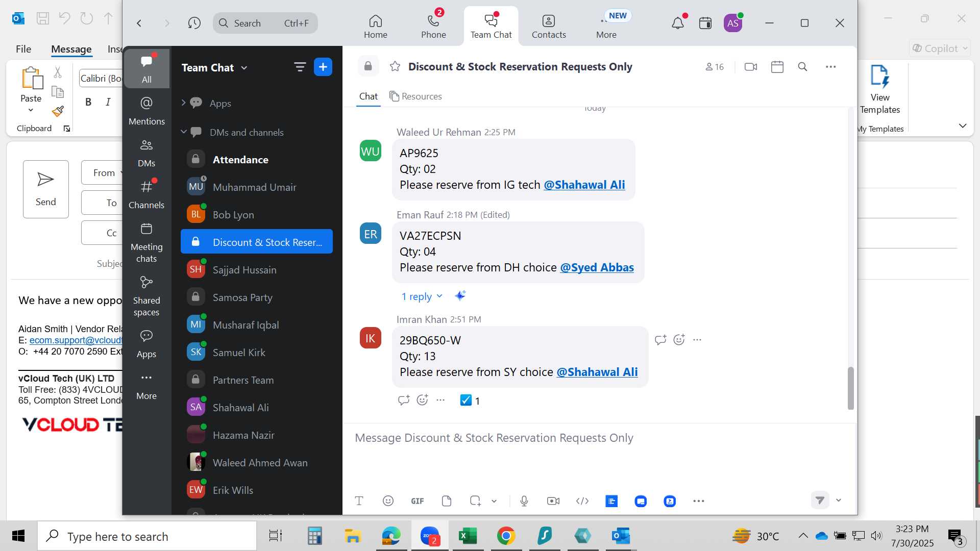This screenshot has width=980, height=551.
Task: Open channel more options ellipsis
Action: 831,67
